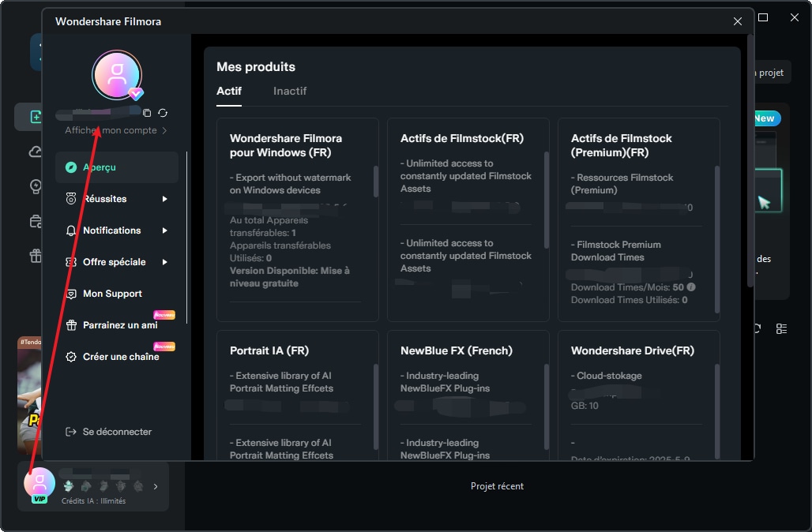
Task: Click the chevron beside the AI credits badges
Action: pos(156,486)
